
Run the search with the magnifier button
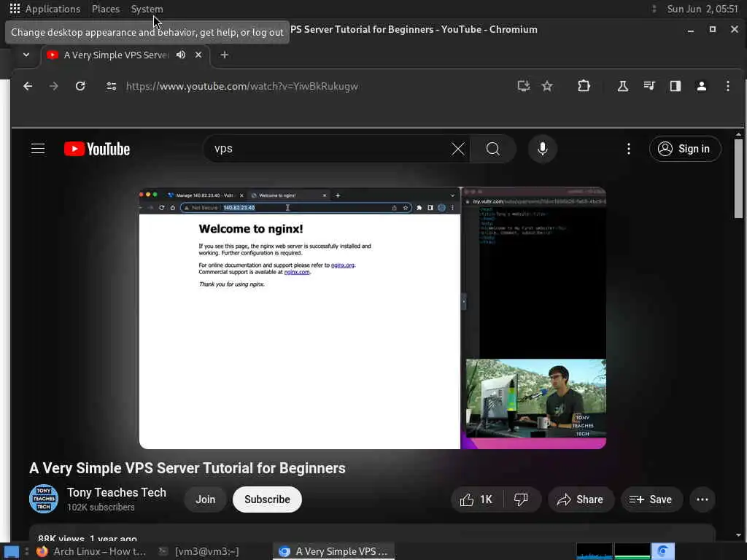(x=493, y=149)
